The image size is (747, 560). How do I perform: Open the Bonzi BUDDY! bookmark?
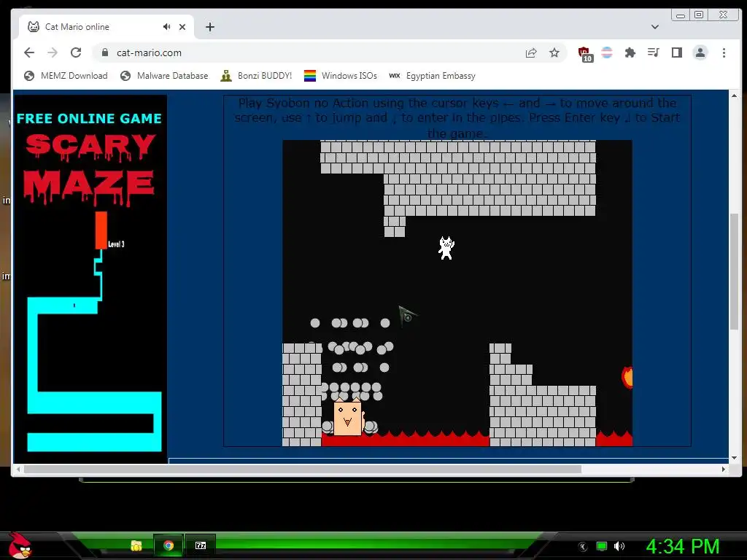click(x=256, y=76)
